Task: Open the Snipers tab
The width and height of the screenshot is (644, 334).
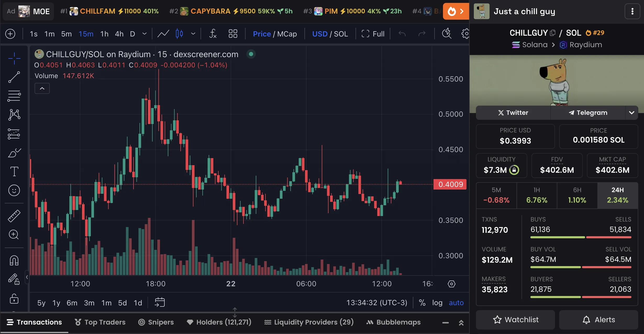Action: coord(156,322)
